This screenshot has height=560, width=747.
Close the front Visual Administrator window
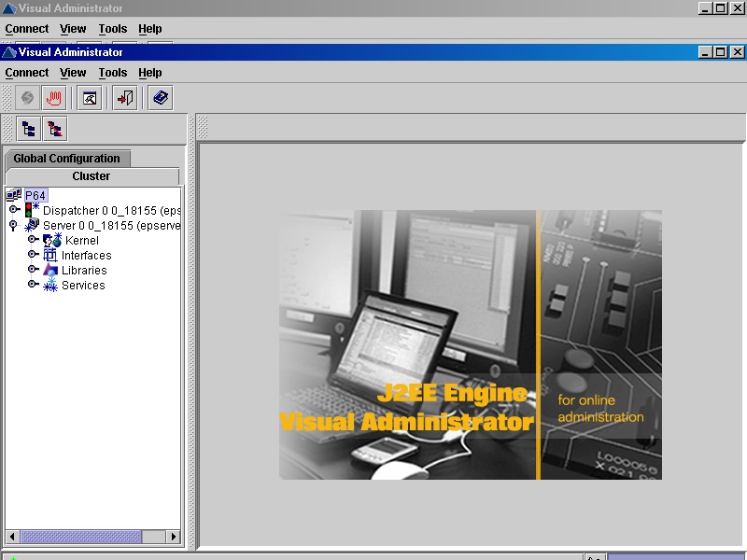tap(738, 52)
